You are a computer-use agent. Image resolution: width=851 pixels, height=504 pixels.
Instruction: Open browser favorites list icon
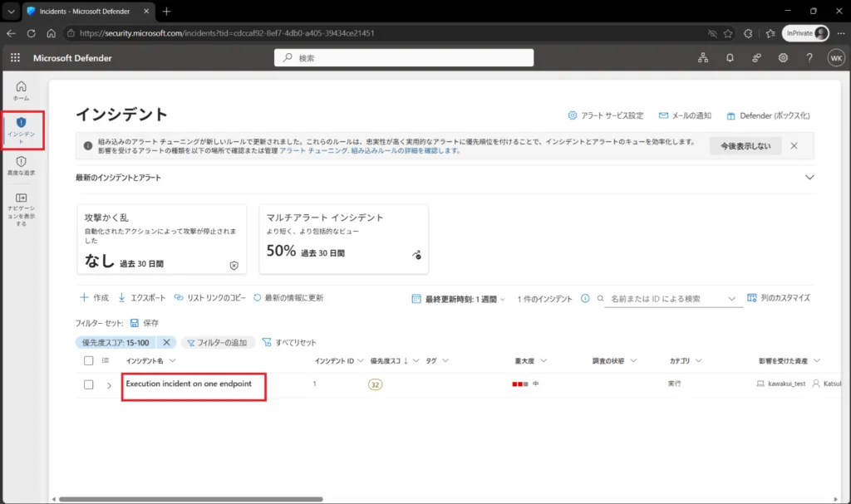coord(770,33)
